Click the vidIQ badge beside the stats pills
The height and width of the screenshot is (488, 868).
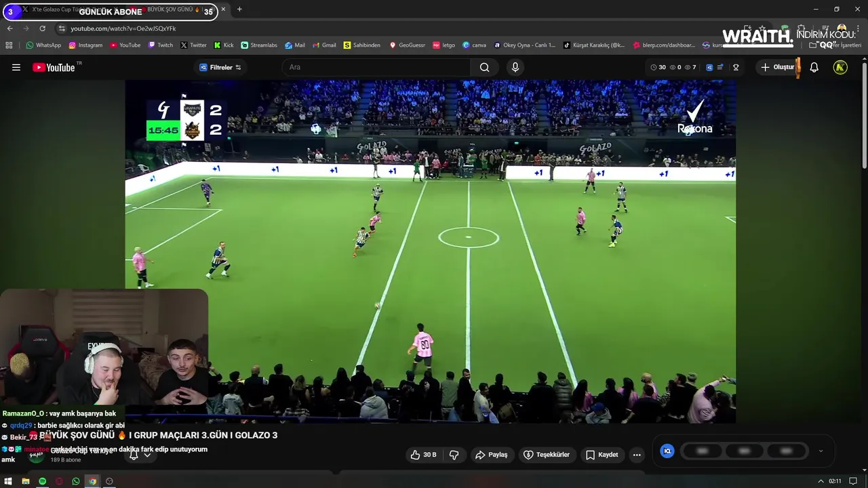tap(667, 451)
